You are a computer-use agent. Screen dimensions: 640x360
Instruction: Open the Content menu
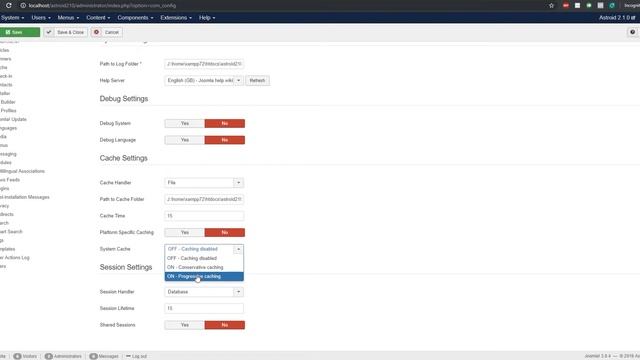click(x=98, y=18)
